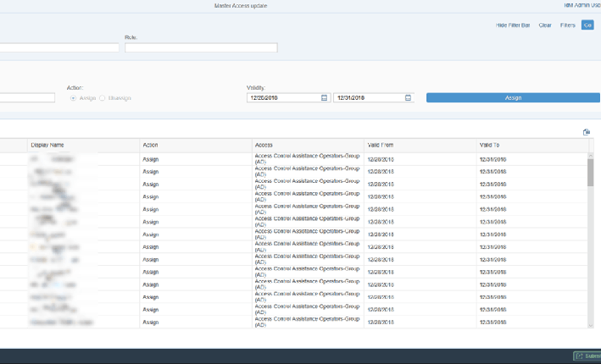601x364 pixels.
Task: Clear the filter bar values
Action: click(x=545, y=25)
